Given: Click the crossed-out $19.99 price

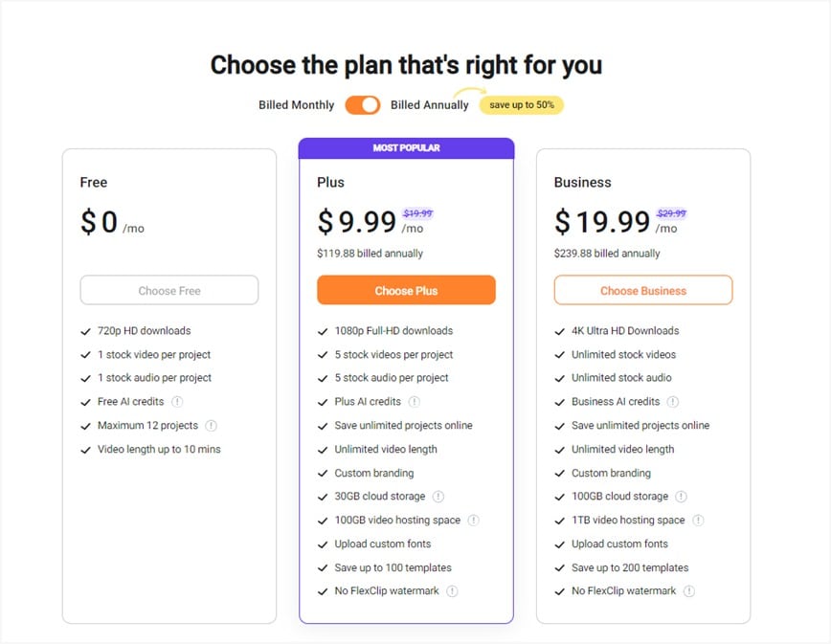Looking at the screenshot, I should pos(417,214).
